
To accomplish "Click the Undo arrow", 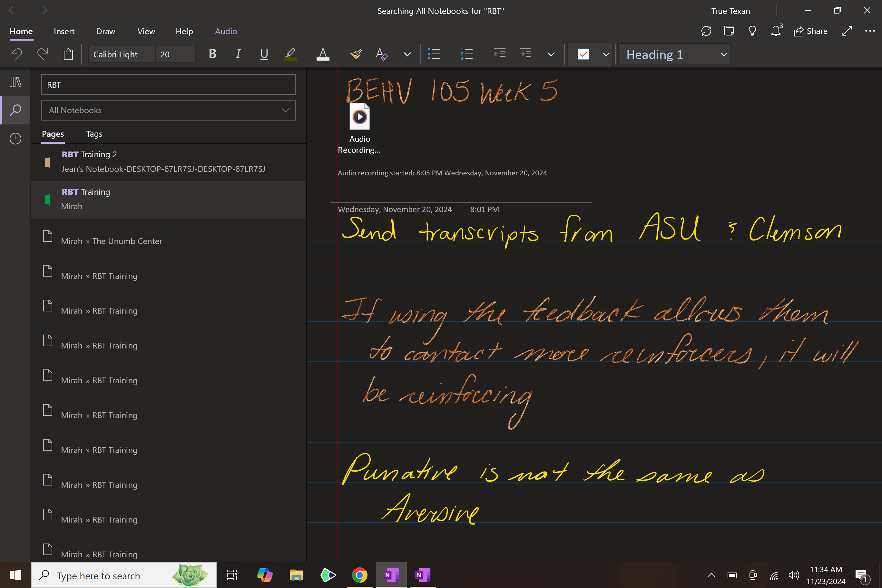I will coord(16,54).
